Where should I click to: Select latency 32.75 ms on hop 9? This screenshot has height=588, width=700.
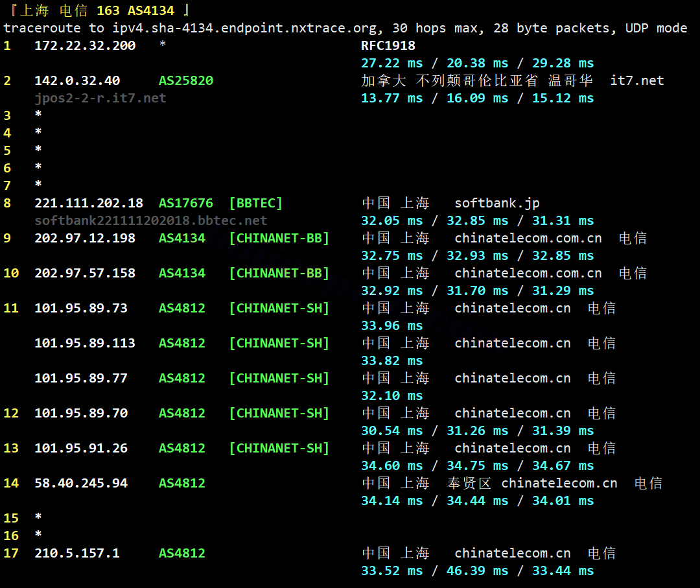pos(392,255)
